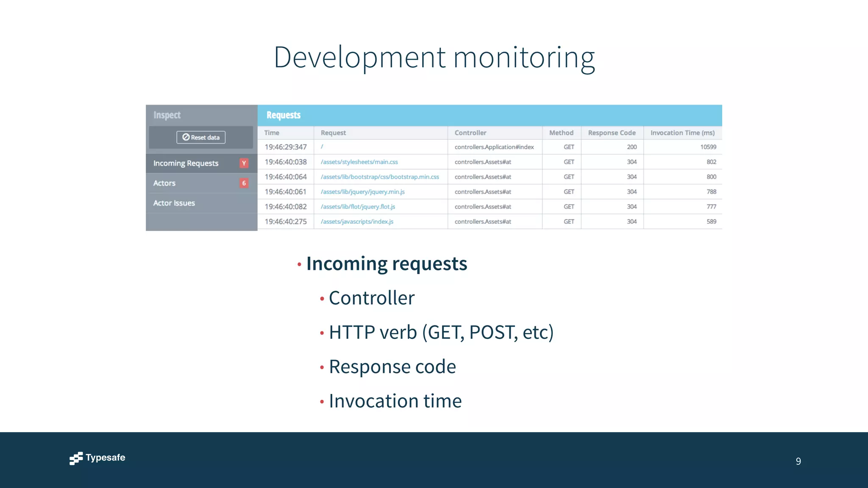The height and width of the screenshot is (488, 868).
Task: Sort by Invocation Time (ms) header
Action: 682,133
